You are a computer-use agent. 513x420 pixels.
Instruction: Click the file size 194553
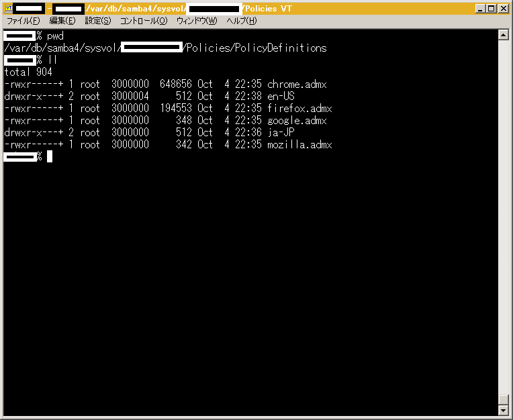pos(176,108)
